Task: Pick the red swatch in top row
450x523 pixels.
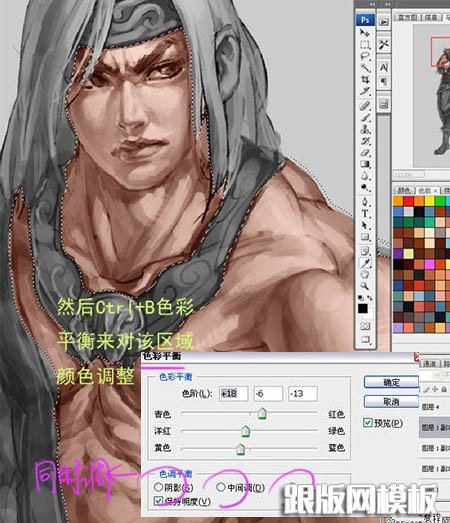Action: click(x=408, y=201)
